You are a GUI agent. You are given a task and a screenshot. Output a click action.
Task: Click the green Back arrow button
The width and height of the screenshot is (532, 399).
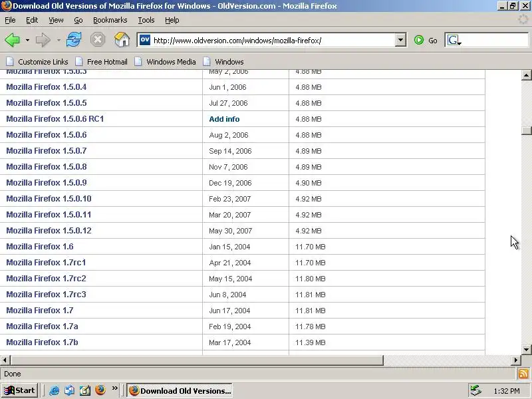pos(13,40)
